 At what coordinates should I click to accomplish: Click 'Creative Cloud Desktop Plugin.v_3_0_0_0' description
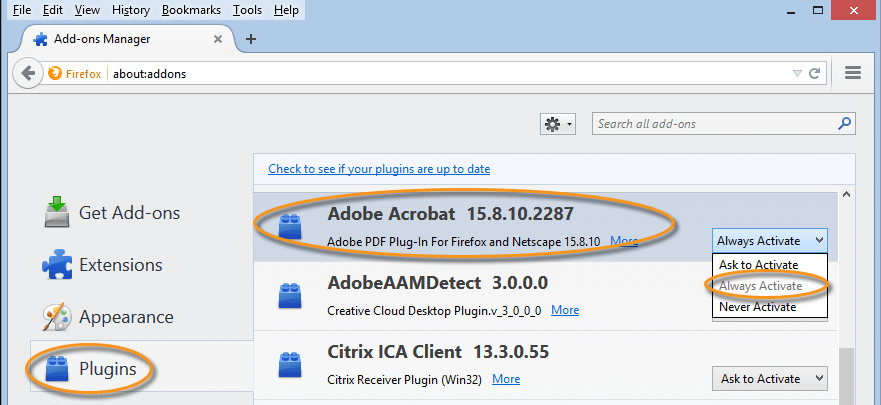pos(434,311)
